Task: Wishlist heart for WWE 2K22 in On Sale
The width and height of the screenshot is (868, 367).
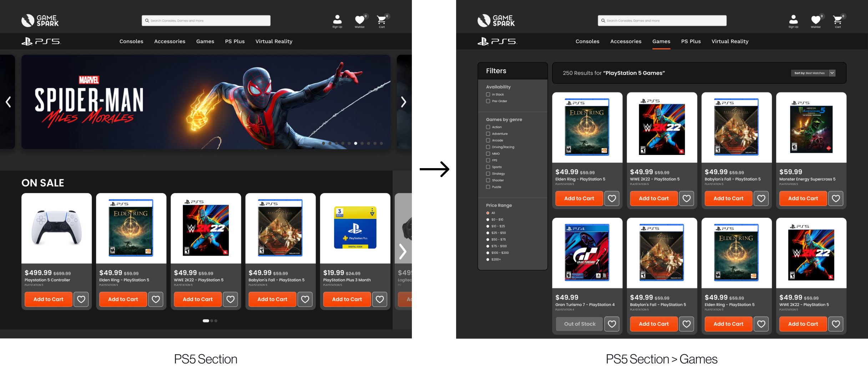Action: tap(231, 299)
